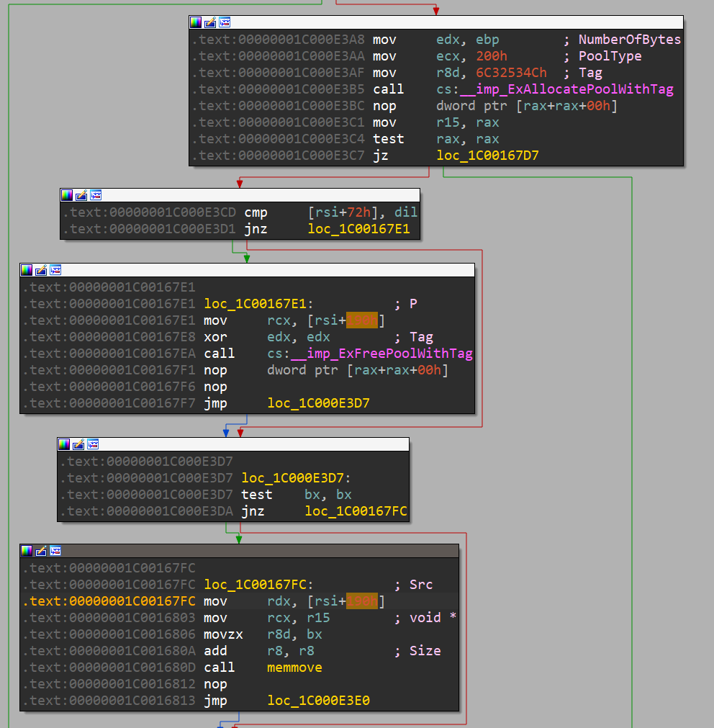
Task: Click the color icon on the ExAllocatePoolWithTag node
Action: [x=196, y=22]
